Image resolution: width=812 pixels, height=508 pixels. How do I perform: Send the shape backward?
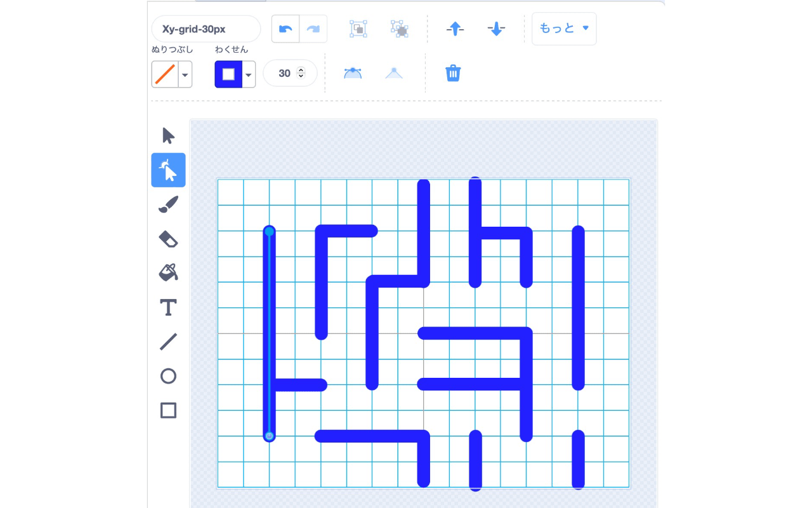pos(496,29)
